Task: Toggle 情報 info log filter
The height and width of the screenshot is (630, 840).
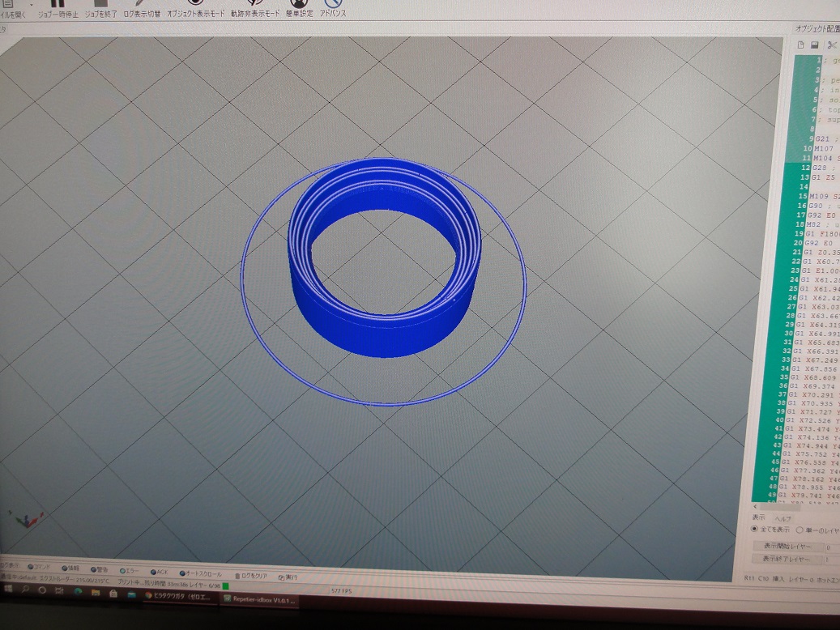Action: 70,568
